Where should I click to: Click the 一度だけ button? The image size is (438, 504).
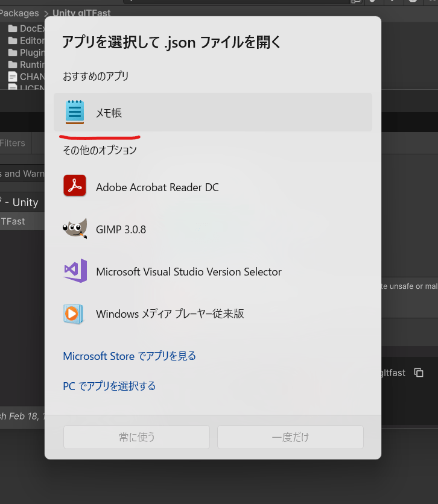point(290,437)
